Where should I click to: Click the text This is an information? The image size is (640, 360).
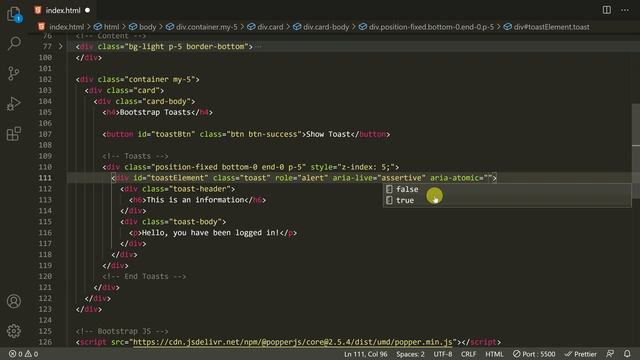click(x=195, y=200)
